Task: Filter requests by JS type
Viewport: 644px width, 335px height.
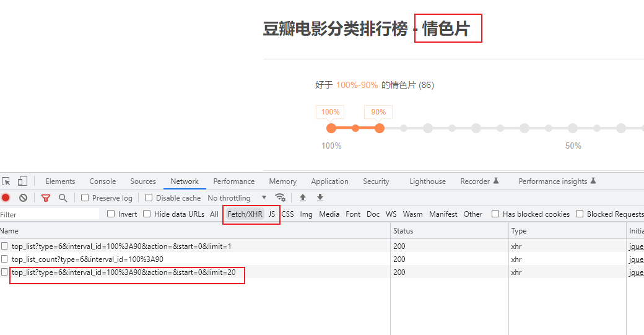Action: click(271, 214)
